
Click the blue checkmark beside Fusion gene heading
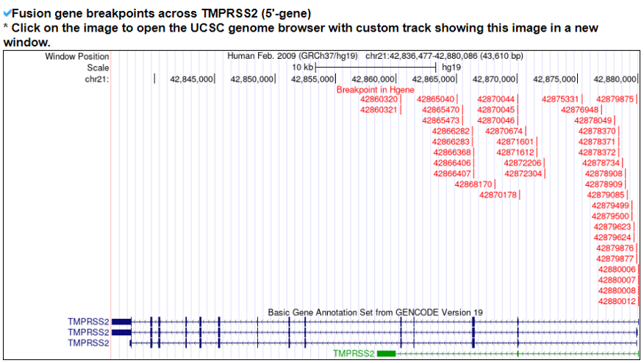pyautogui.click(x=7, y=13)
